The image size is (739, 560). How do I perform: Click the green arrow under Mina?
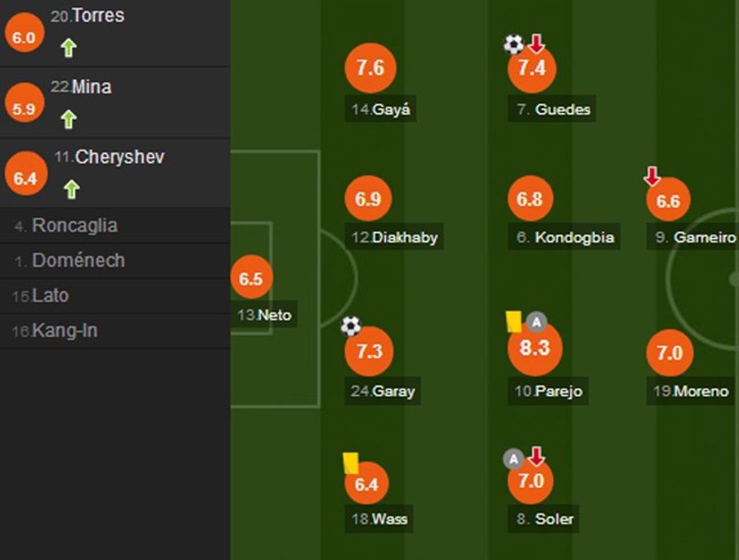pyautogui.click(x=69, y=119)
